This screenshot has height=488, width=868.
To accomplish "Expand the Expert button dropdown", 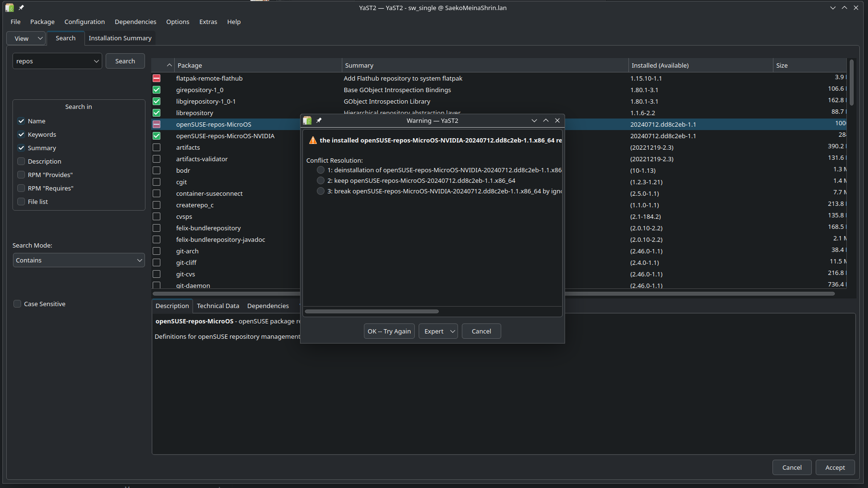I will point(452,331).
